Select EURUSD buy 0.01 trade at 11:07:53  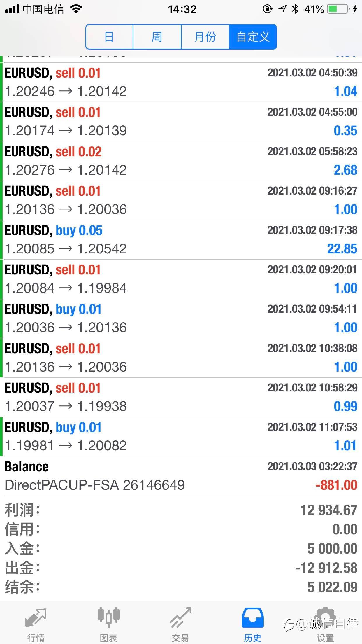click(181, 437)
